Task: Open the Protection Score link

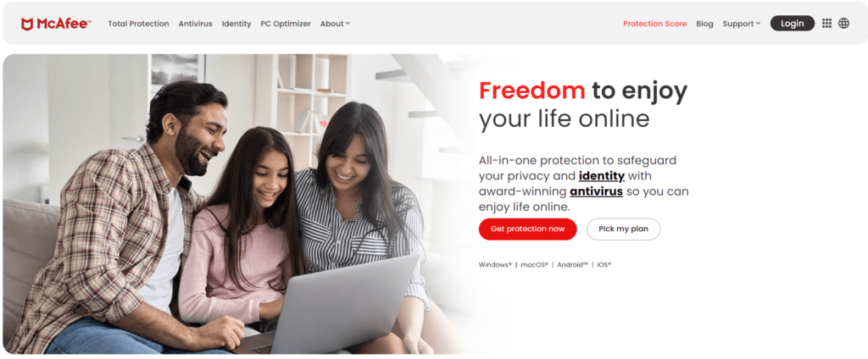Action: click(x=655, y=24)
